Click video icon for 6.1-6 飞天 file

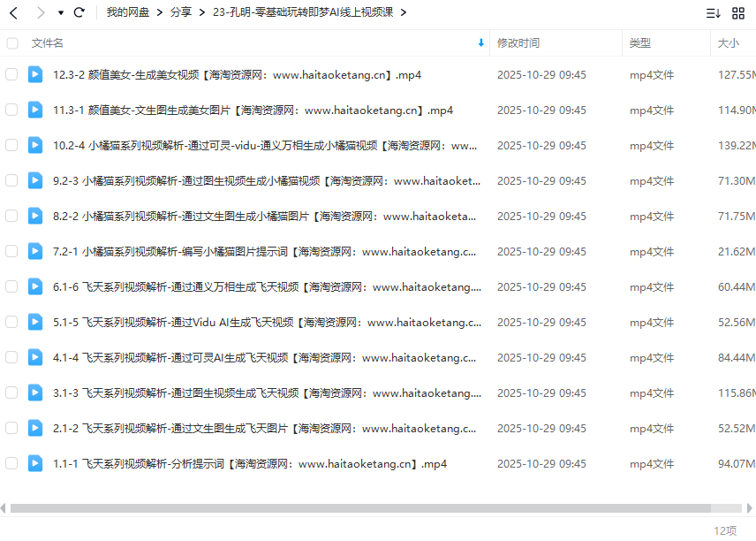34,286
